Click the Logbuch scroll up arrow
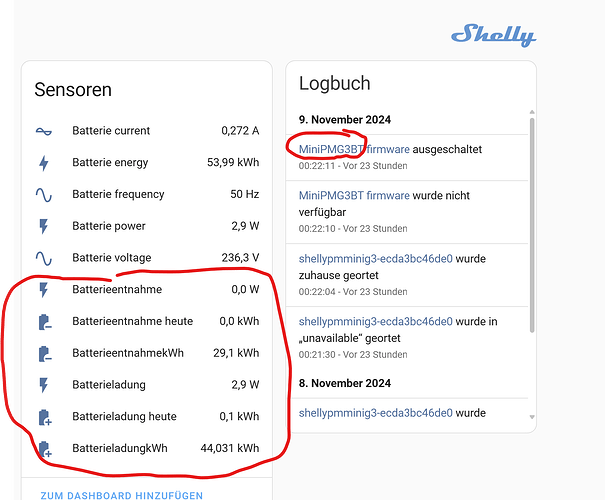605x500 pixels. (x=532, y=112)
